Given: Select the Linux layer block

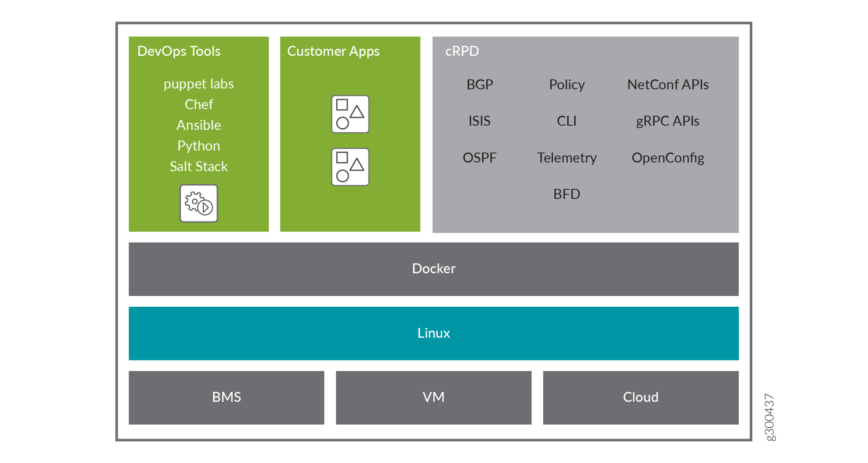Looking at the screenshot, I should click(x=433, y=333).
